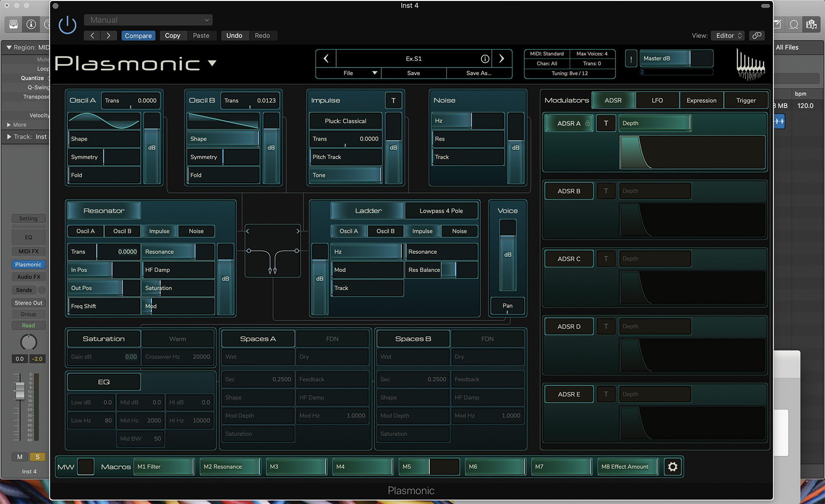The image size is (825, 504).
Task: Select the All Files tab
Action: point(787,47)
